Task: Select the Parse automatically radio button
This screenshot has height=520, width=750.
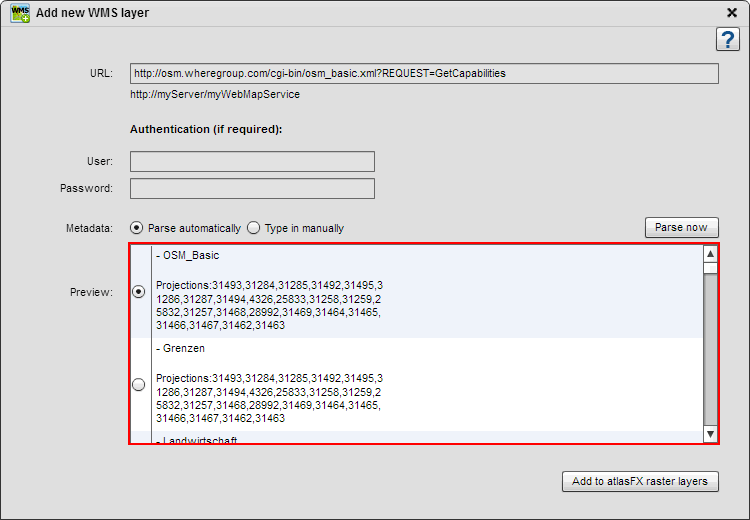Action: (136, 228)
